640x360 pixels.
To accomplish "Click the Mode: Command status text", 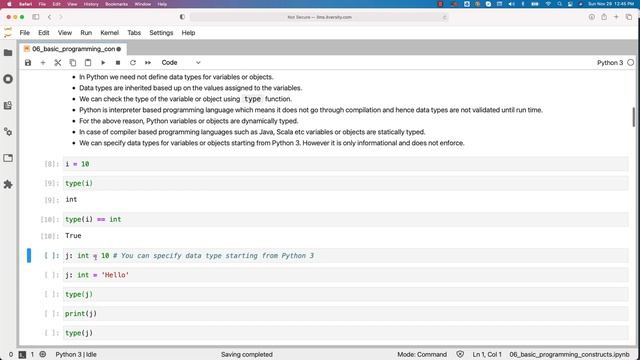I will (422, 355).
